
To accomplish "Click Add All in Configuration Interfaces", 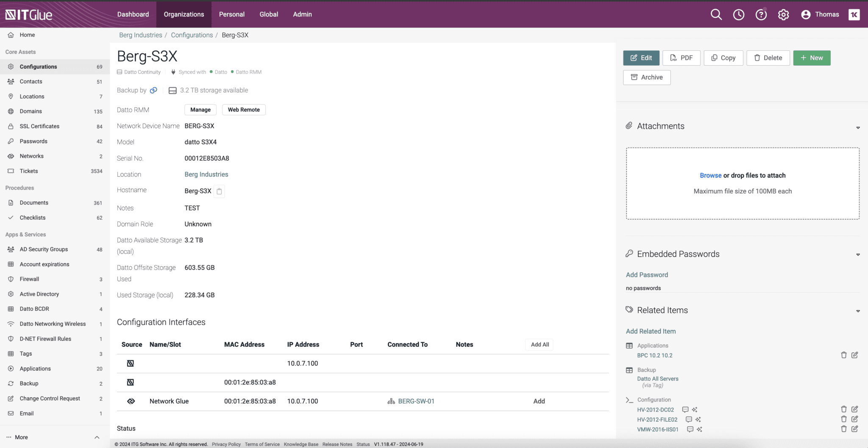I will (x=539, y=344).
